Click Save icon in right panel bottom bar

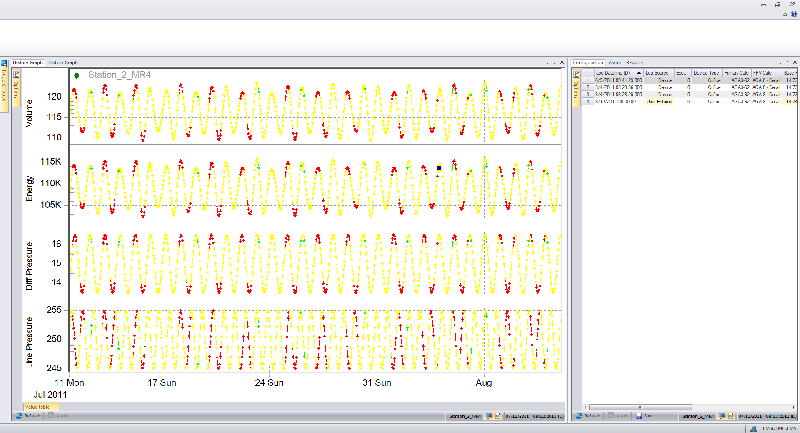(x=639, y=416)
